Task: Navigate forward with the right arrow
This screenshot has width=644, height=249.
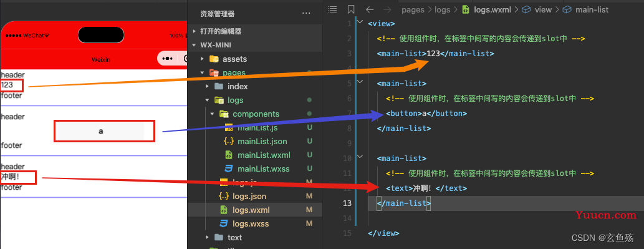Action: point(387,9)
